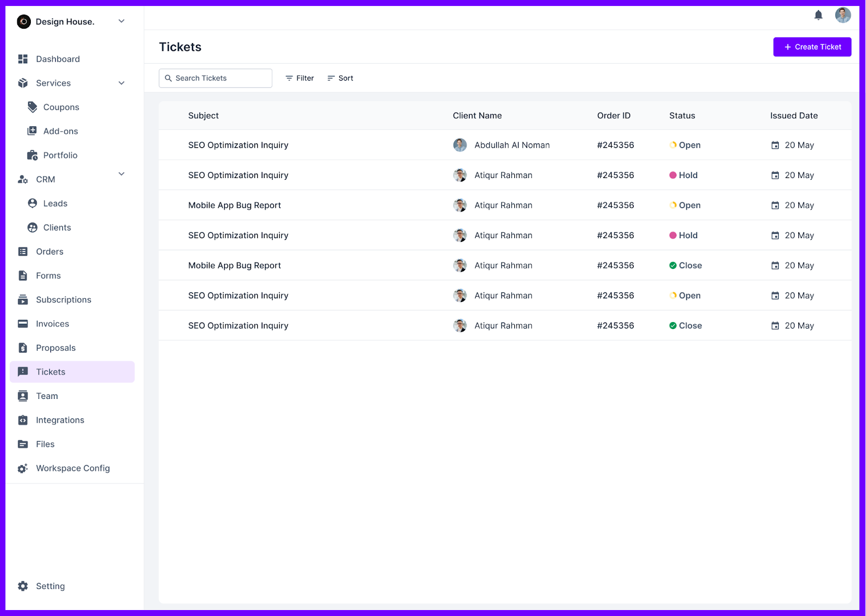Screen dimensions: 866x616
Task: Go to the Orders page
Action: (49, 252)
